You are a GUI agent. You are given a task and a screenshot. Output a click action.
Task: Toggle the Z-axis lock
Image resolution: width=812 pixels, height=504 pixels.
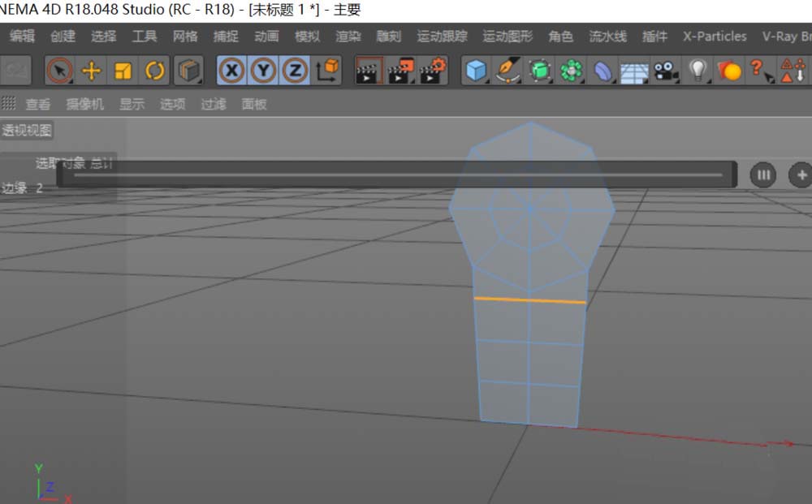pos(294,71)
